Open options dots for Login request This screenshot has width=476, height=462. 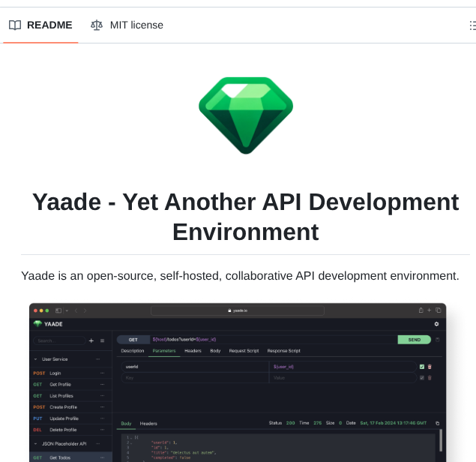(x=102, y=373)
